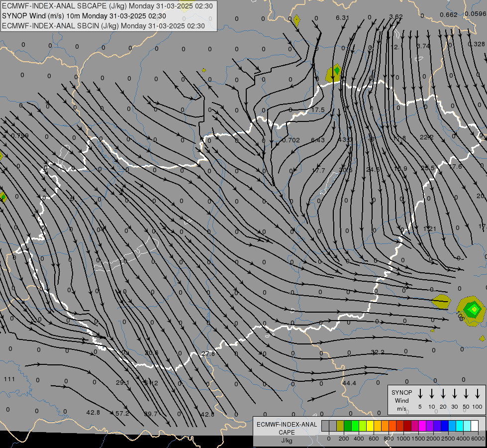Click the map value 24.5
The height and width of the screenshot is (448, 487).
tap(373, 169)
